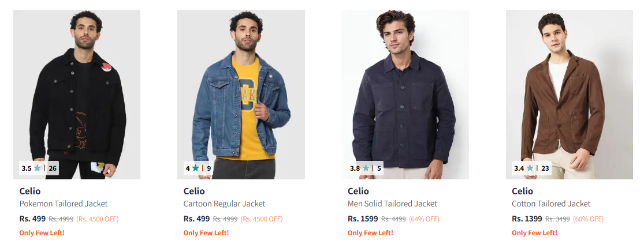
Task: Click the Pokemon Tailored Jacket title
Action: (64, 204)
